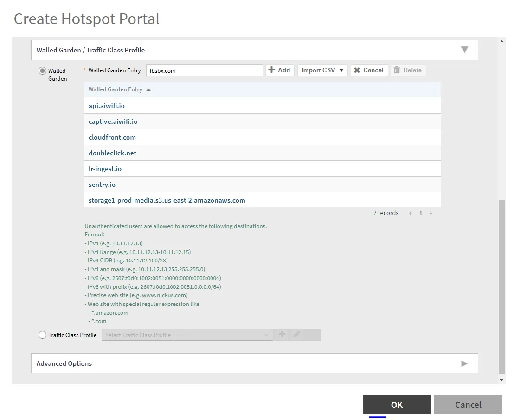Select the cloudfront.com entry
This screenshot has width=514, height=420.
tap(262, 137)
